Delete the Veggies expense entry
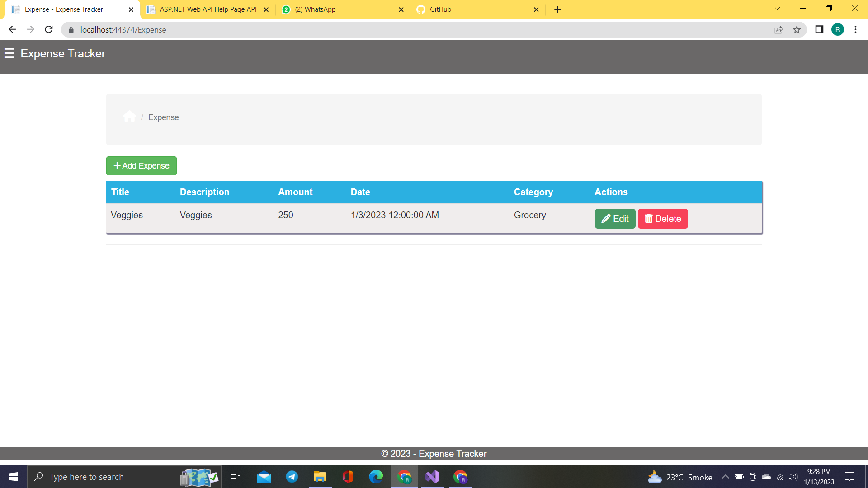Image resolution: width=868 pixels, height=488 pixels. [663, 218]
